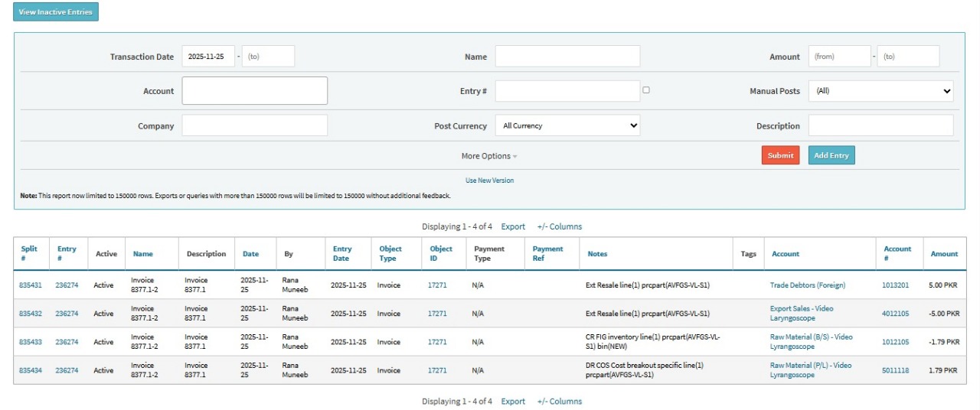Click the View Inactive Entries button
This screenshot has width=980, height=410.
coord(56,12)
